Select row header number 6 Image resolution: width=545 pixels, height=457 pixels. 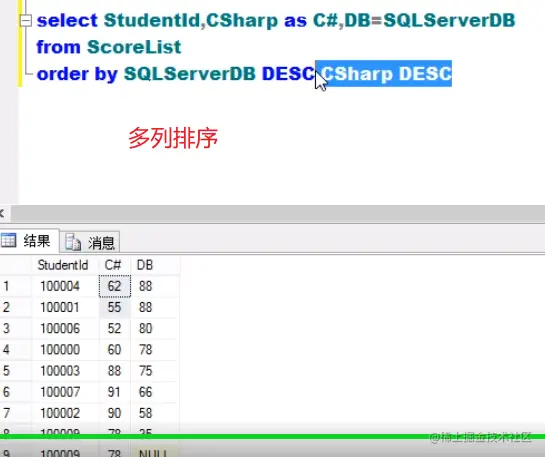tap(16, 392)
